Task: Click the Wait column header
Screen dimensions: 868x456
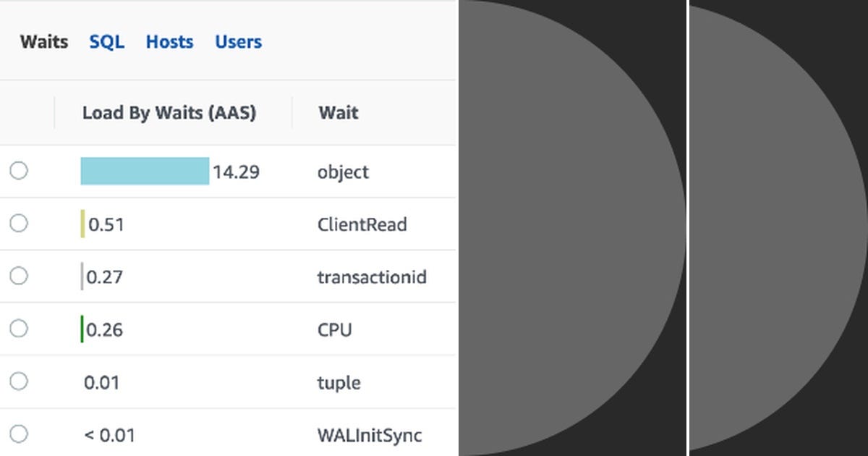Action: (x=338, y=113)
